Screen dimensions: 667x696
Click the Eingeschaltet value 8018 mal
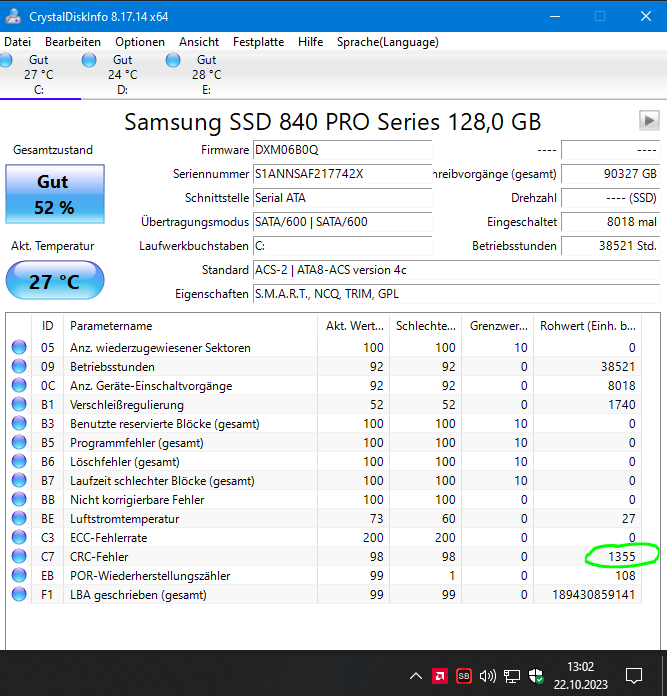click(611, 222)
